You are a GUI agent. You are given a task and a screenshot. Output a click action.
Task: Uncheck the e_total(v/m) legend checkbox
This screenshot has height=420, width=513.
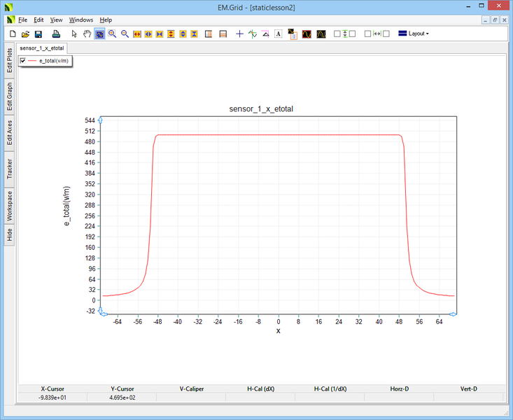tap(23, 62)
